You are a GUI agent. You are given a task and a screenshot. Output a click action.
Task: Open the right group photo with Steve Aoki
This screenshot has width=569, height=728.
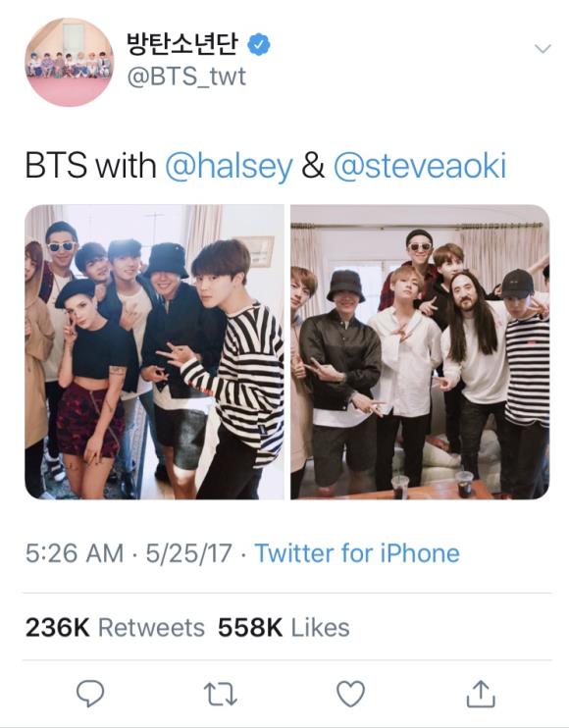(x=420, y=352)
